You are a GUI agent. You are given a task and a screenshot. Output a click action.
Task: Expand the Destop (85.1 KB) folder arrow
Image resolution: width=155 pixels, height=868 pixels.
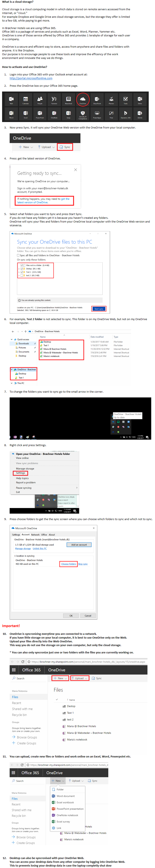19,269
